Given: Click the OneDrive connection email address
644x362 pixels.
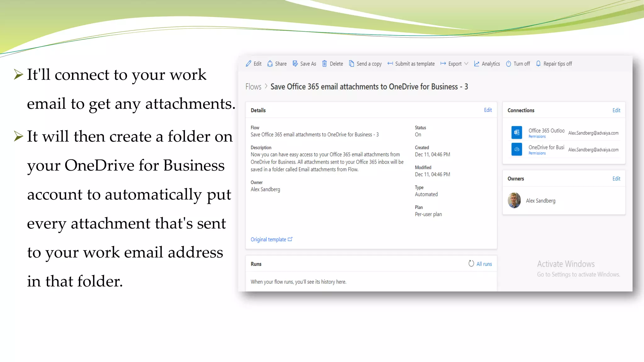Looking at the screenshot, I should pos(593,150).
